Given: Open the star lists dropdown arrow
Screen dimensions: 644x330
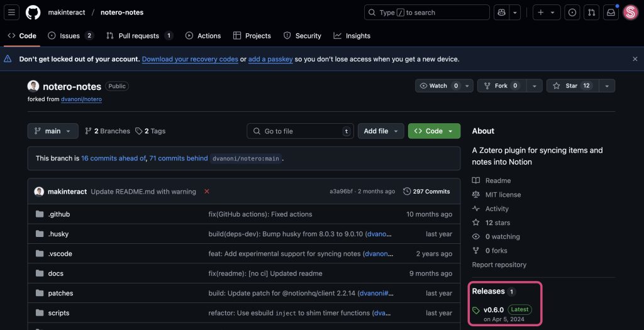Looking at the screenshot, I should [x=606, y=85].
